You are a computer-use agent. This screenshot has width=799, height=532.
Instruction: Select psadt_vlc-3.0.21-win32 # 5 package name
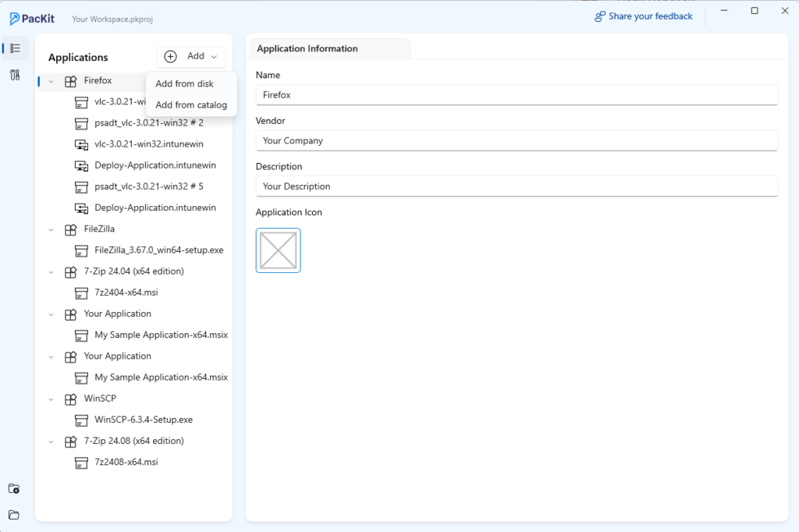(149, 186)
